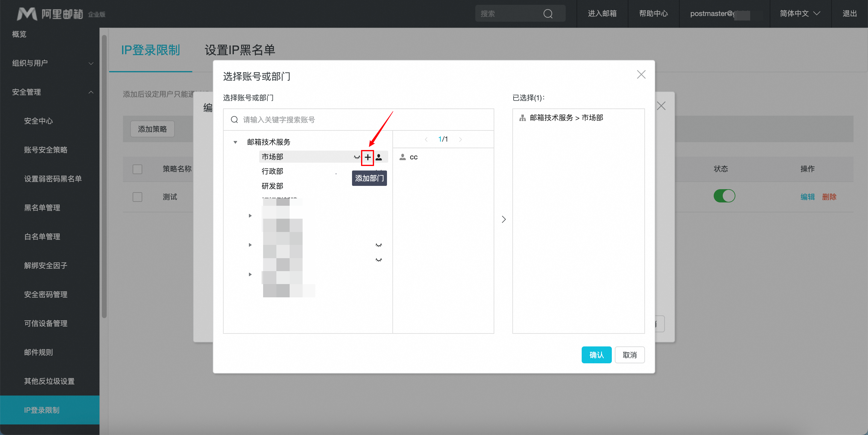Image resolution: width=868 pixels, height=435 pixels.
Task: Check the 测试 policy row checkbox
Action: coord(137,197)
